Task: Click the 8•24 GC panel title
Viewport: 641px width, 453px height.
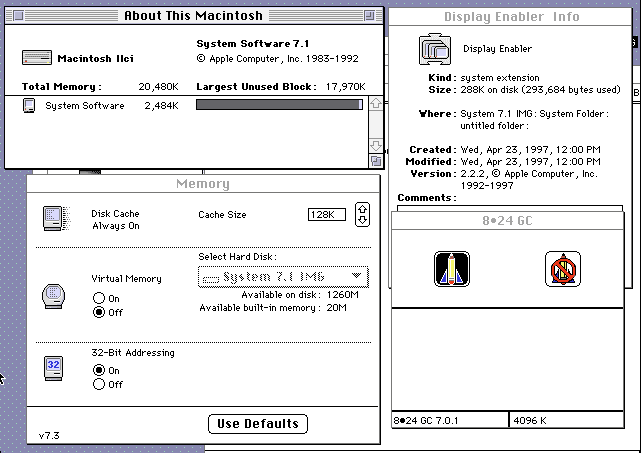Action: [x=507, y=221]
